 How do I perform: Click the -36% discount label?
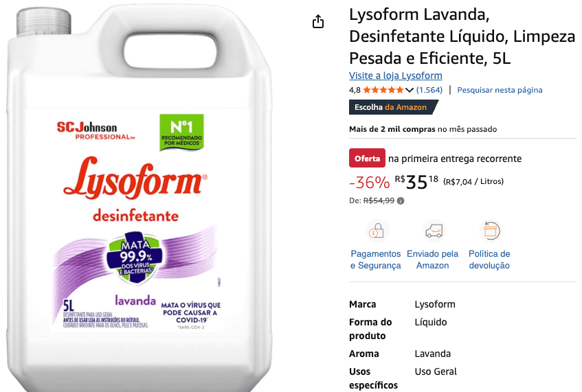[x=369, y=183]
